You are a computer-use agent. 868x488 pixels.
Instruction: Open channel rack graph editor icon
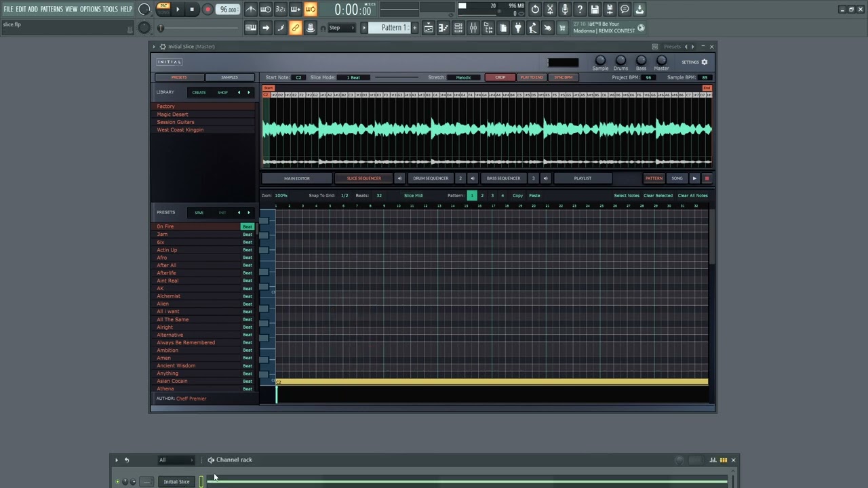coord(713,460)
